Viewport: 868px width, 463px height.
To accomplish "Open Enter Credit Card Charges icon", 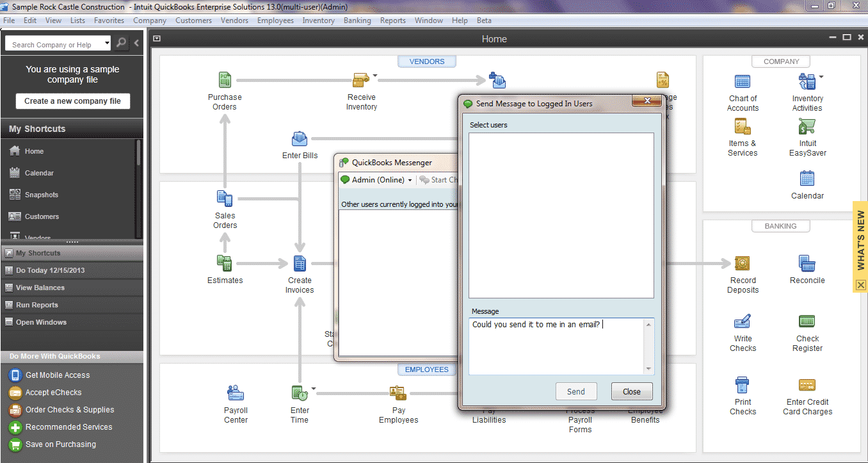I will [807, 385].
